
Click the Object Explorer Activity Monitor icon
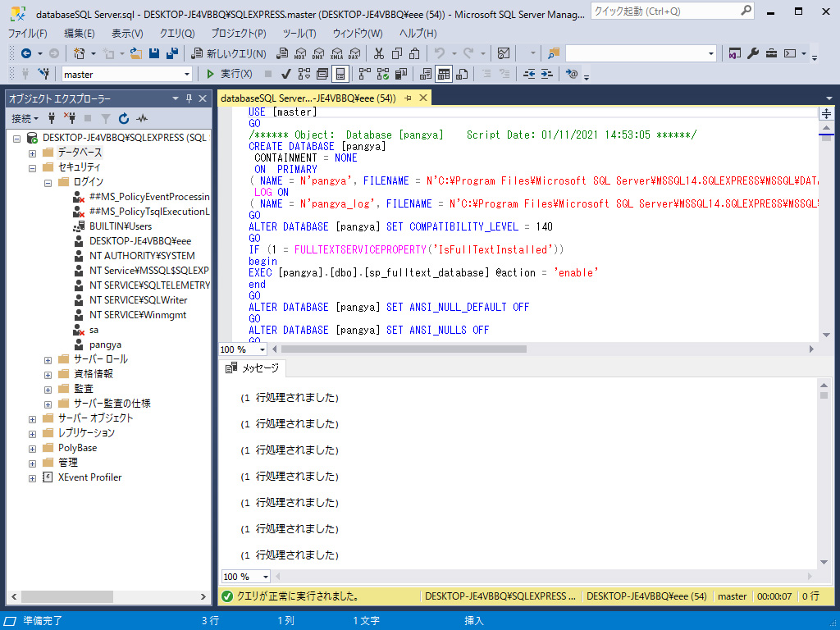coord(142,118)
